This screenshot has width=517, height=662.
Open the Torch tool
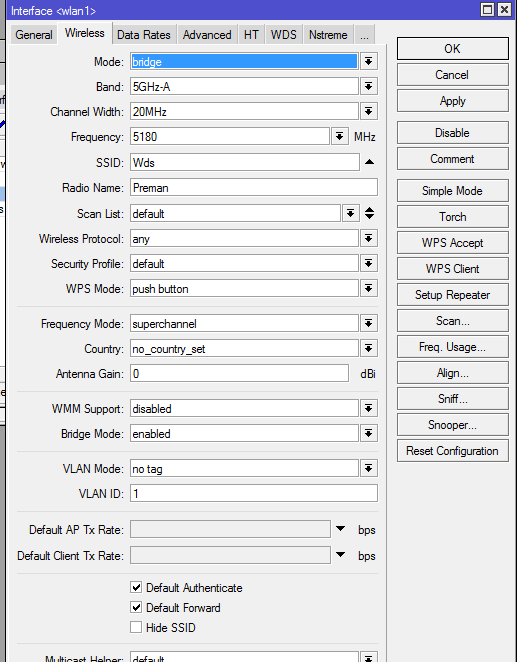(x=452, y=217)
